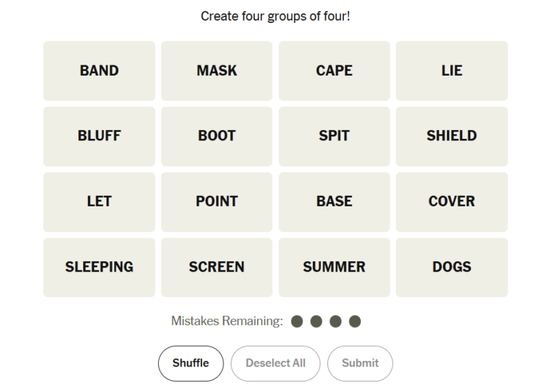Click the first mistakes remaining dot
This screenshot has height=392, width=550.
tap(297, 321)
